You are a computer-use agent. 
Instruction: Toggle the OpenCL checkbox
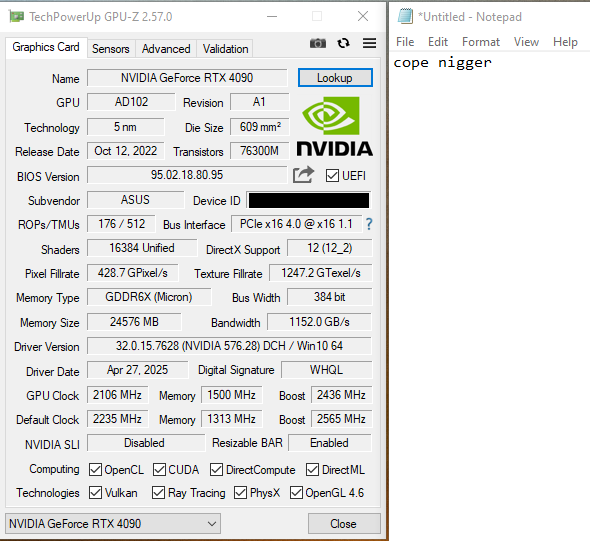point(95,470)
